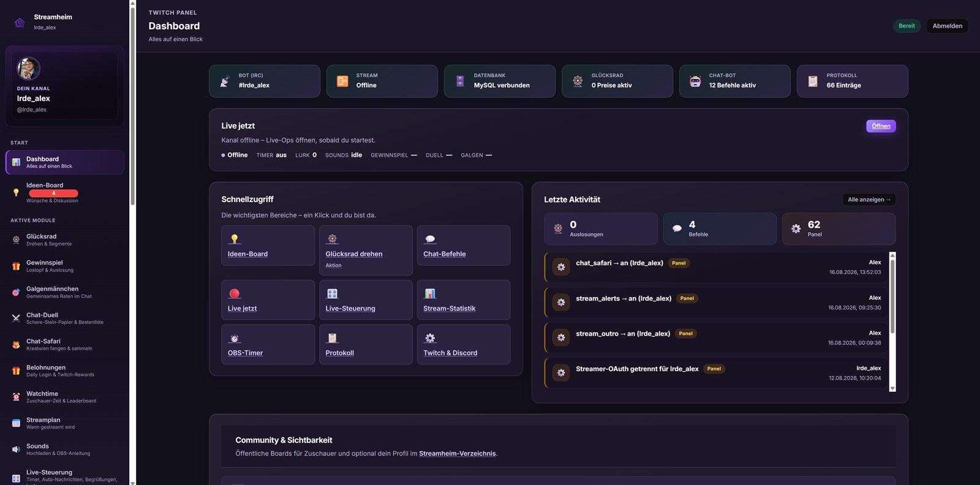Click the Streamplan calendar icon
This screenshot has width=980, height=485.
pyautogui.click(x=16, y=423)
